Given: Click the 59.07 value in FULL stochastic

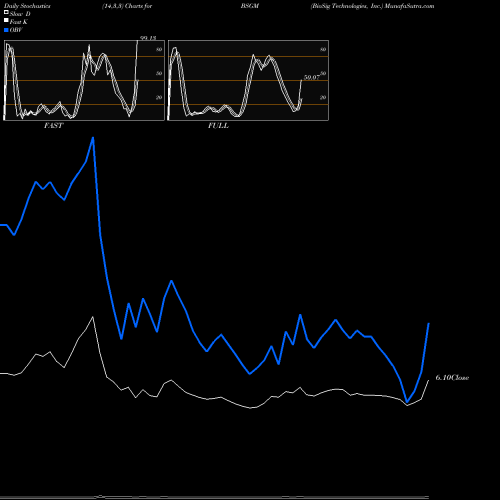Looking at the screenshot, I should click(x=312, y=77).
